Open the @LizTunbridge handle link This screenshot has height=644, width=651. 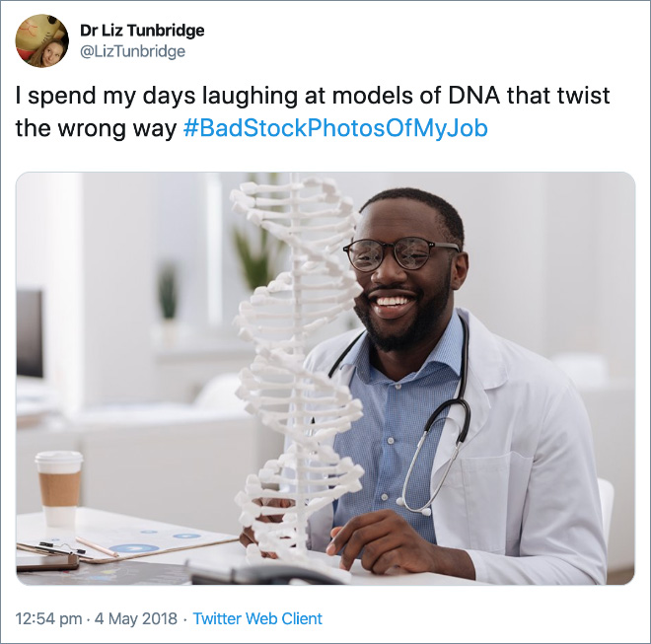pyautogui.click(x=132, y=51)
